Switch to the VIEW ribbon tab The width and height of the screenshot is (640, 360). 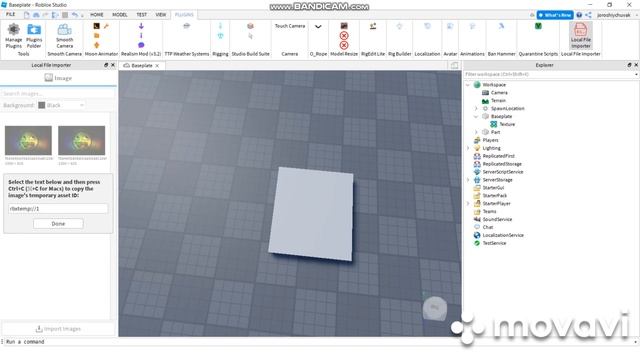(x=161, y=15)
